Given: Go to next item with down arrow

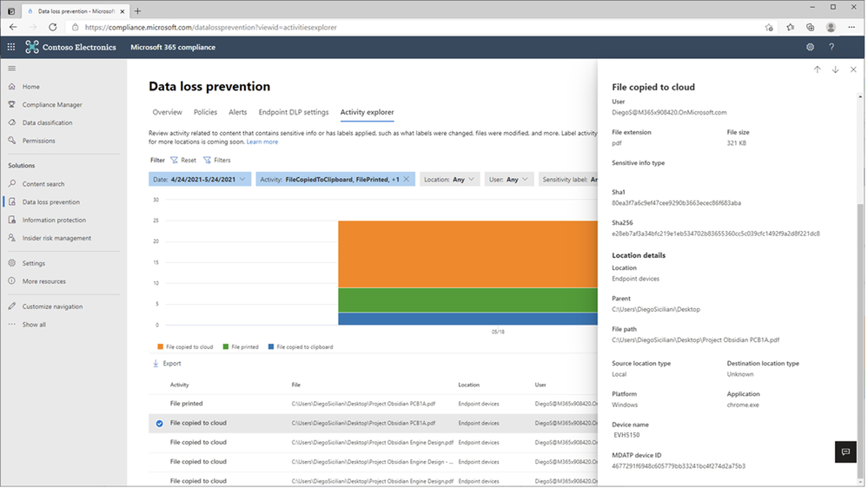Looking at the screenshot, I should [835, 69].
